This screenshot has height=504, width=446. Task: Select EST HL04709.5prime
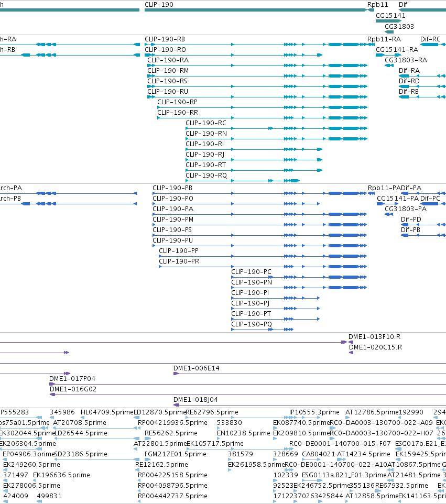click(x=107, y=412)
